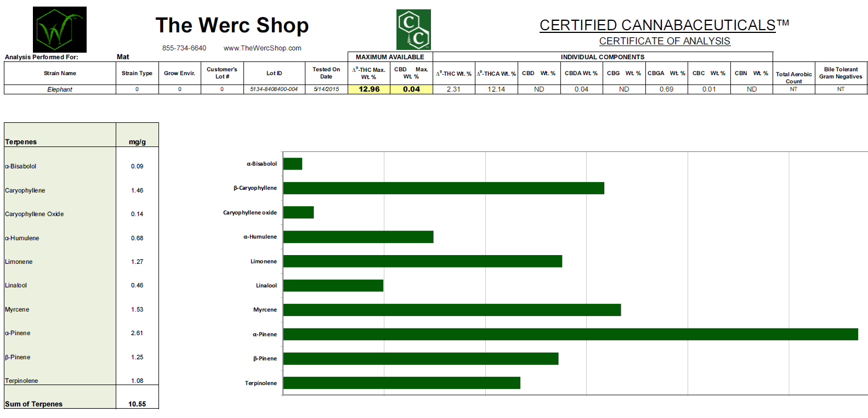This screenshot has width=868, height=418.
Task: Click The Werc Shop green leaf logo
Action: (x=59, y=30)
